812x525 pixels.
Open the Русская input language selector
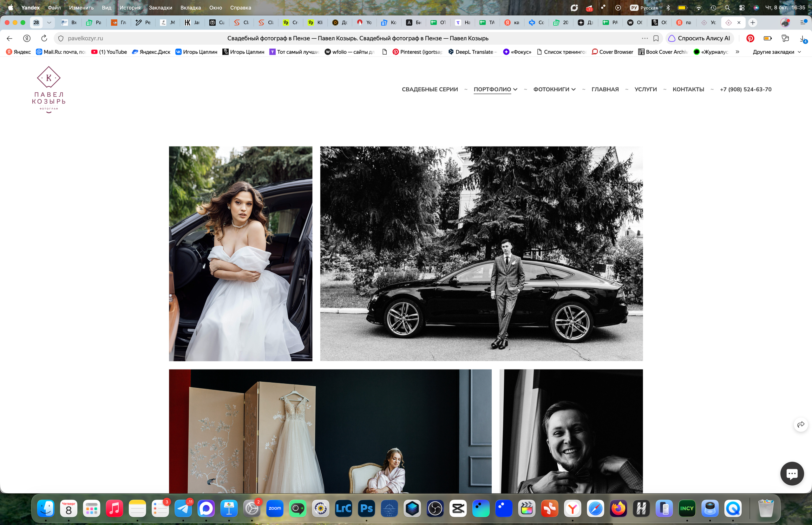pos(644,8)
